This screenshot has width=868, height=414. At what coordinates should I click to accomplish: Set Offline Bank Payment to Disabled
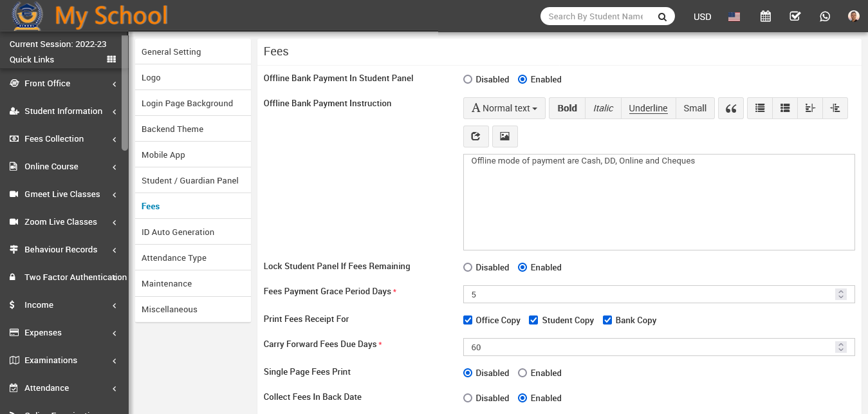click(468, 79)
